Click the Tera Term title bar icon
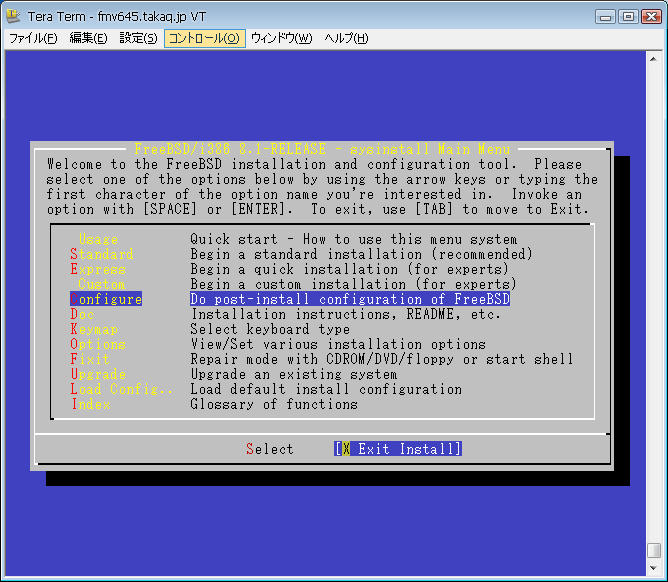The height and width of the screenshot is (582, 668). click(x=13, y=16)
